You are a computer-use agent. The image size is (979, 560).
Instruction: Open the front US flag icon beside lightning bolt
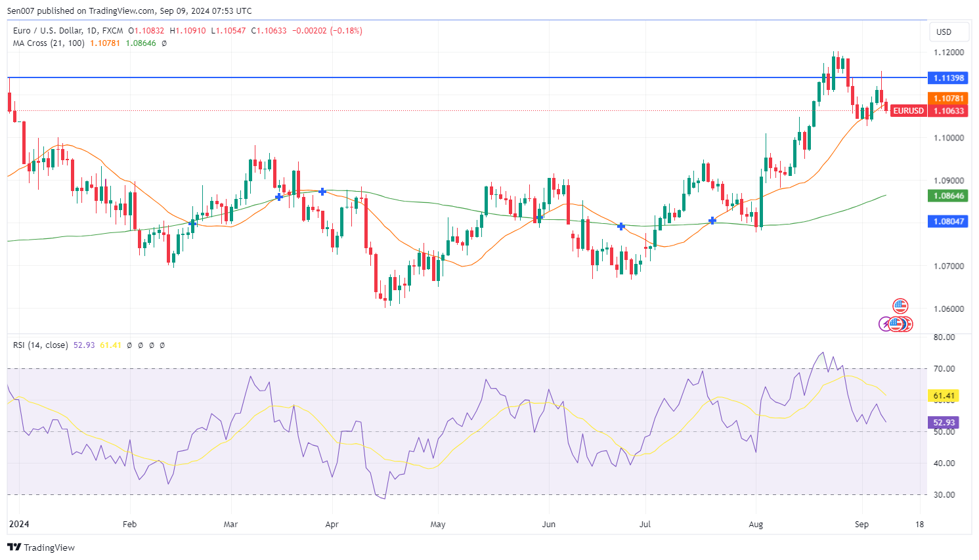coord(896,324)
